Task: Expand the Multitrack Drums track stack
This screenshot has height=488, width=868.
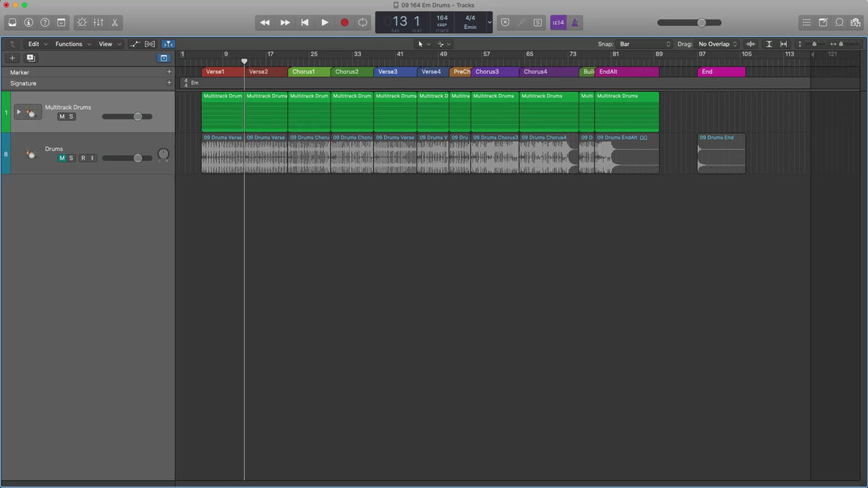Action: pyautogui.click(x=19, y=112)
